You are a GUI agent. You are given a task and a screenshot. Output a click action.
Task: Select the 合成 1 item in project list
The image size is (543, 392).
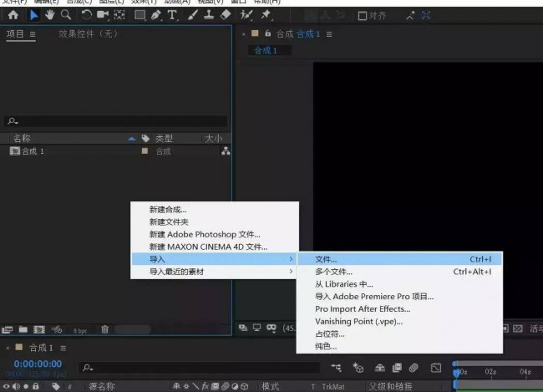coord(33,151)
